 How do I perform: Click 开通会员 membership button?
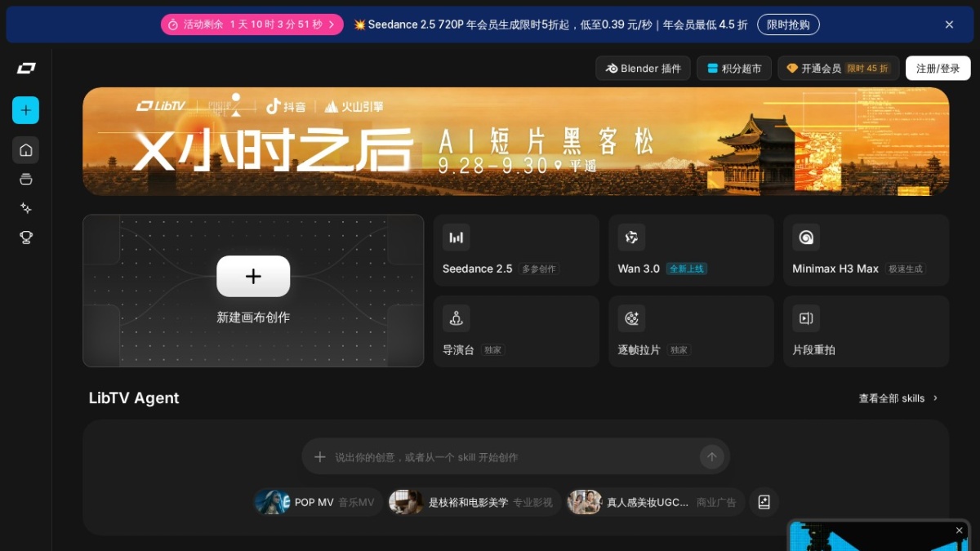pos(839,69)
